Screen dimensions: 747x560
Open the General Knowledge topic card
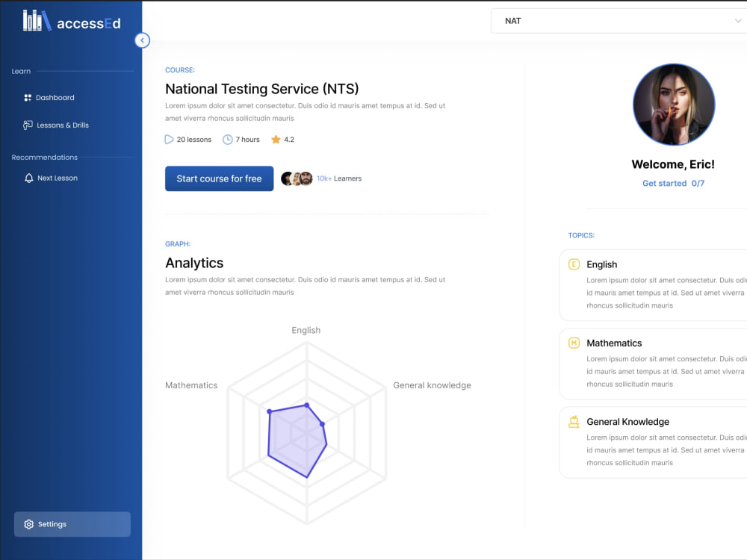(x=653, y=442)
